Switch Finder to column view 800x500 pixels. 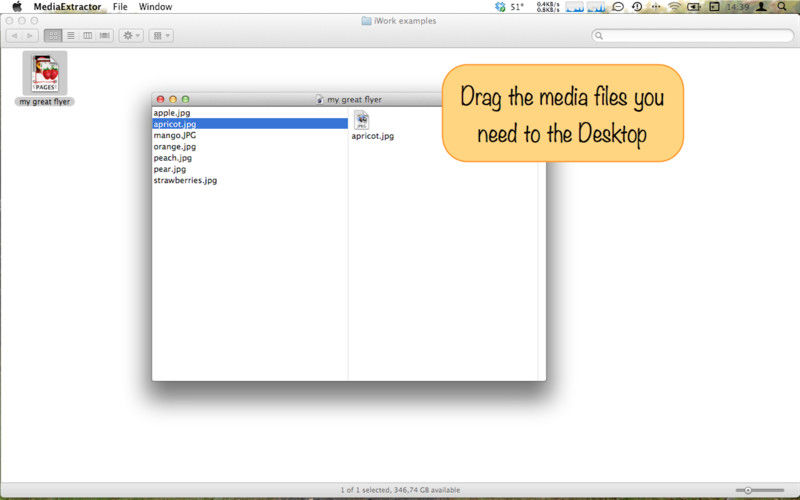tap(88, 36)
